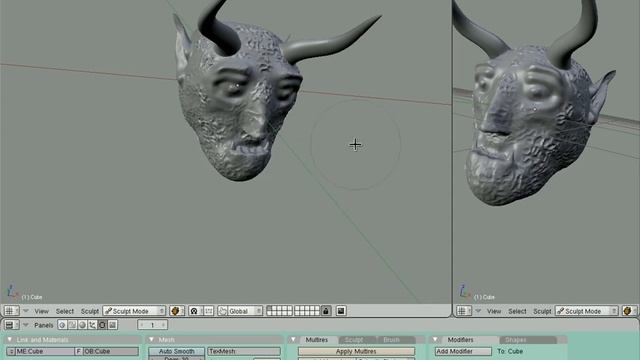This screenshot has width=640, height=360.
Task: Open the Sculpt menu in the right viewport
Action: tap(542, 311)
